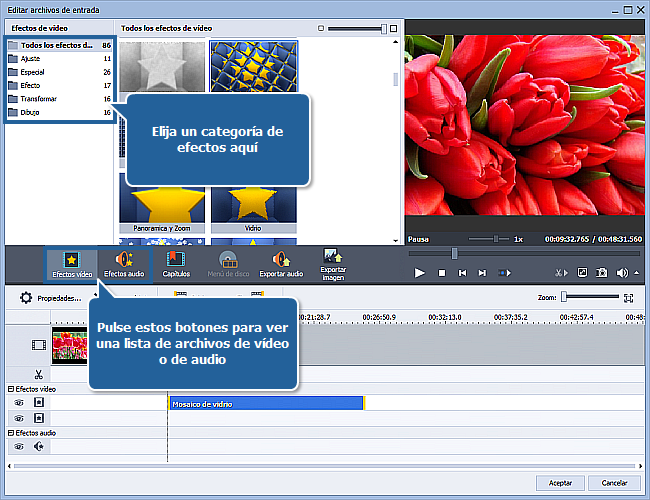Take a snapshot with the camera icon
Screen dimensions: 650x500
click(602, 272)
